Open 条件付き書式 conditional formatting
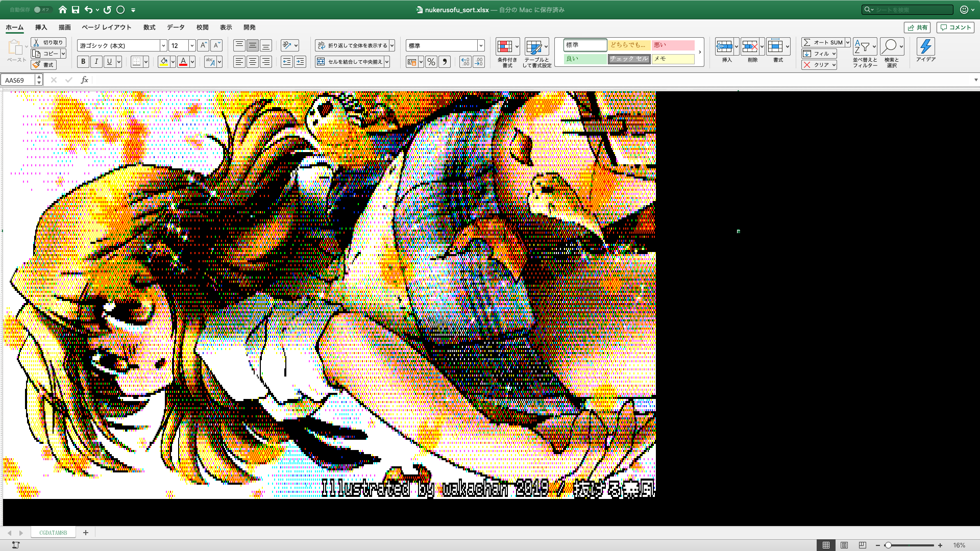Image resolution: width=980 pixels, height=551 pixels. [x=507, y=53]
